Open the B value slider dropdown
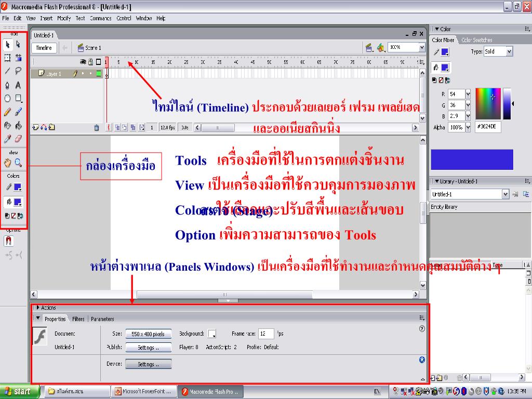This screenshot has height=399, width=532. coord(468,116)
